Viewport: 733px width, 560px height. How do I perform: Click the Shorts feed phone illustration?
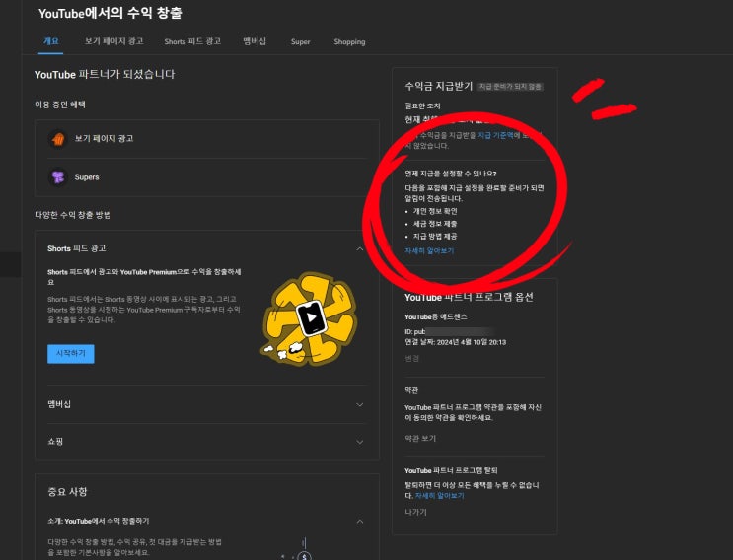click(311, 317)
